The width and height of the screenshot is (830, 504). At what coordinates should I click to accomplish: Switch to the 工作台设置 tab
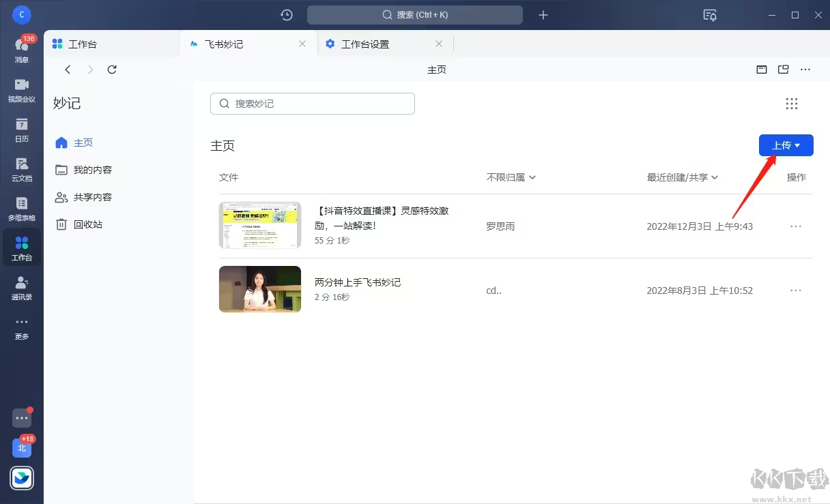[x=384, y=44]
